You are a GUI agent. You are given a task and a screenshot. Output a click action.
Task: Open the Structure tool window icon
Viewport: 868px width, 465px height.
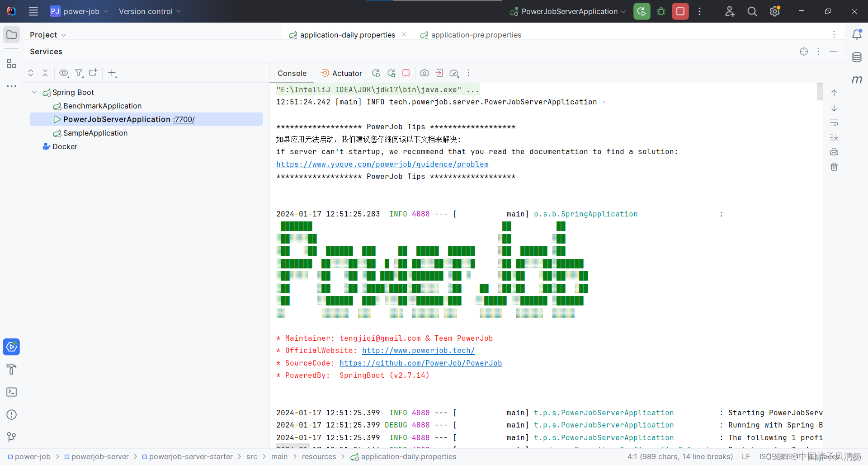11,64
